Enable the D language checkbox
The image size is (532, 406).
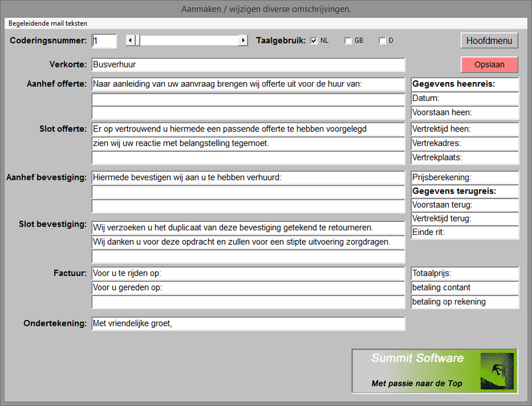click(x=382, y=41)
